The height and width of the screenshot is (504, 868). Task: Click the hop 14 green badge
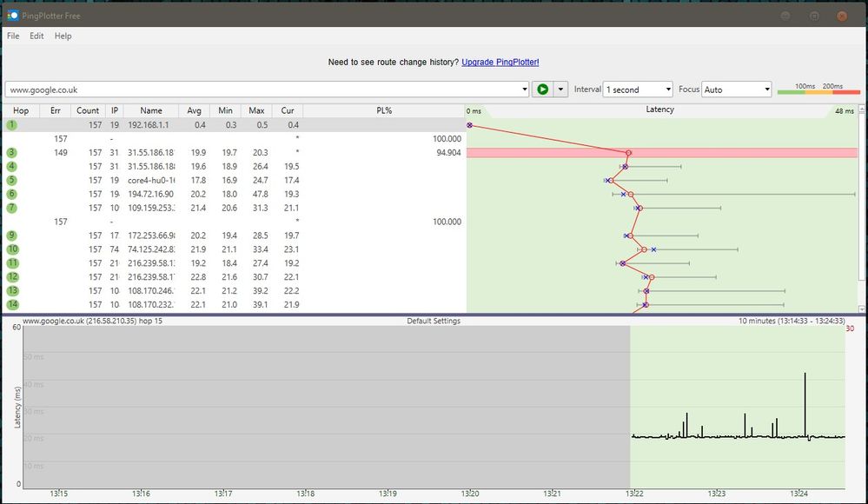(12, 305)
